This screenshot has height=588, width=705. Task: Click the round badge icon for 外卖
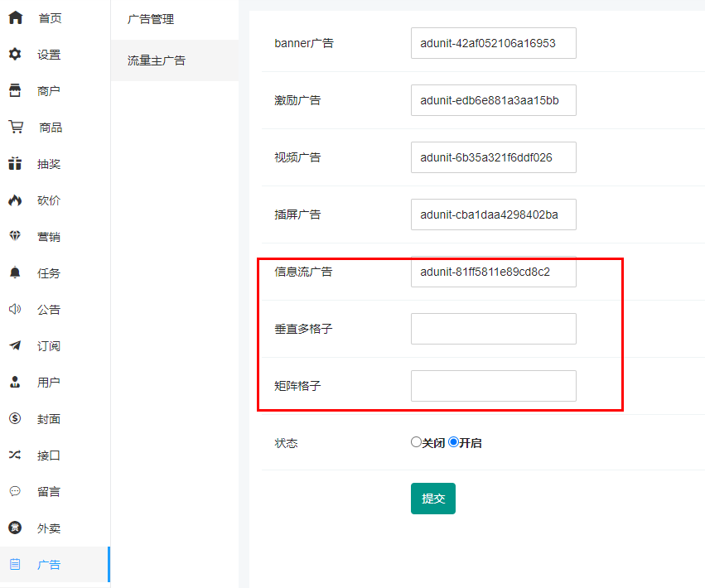[15, 528]
